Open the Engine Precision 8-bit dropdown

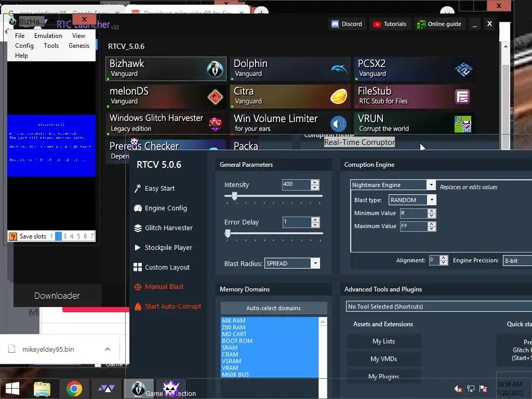517,261
